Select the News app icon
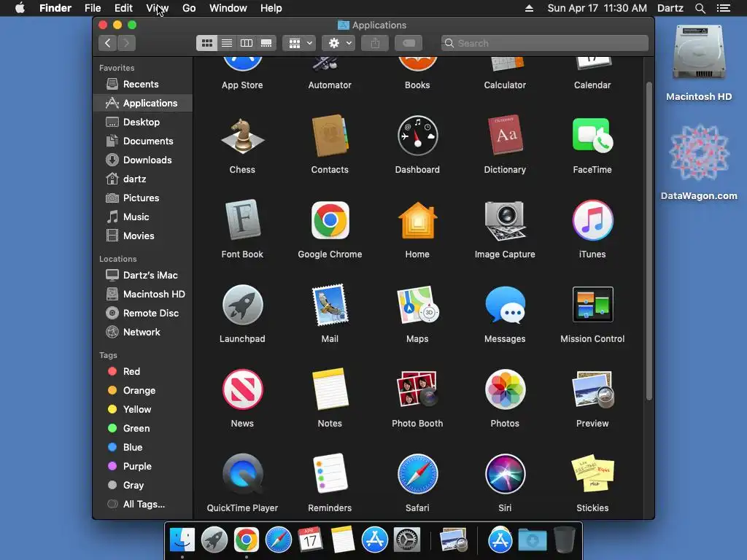Screen dimensions: 747x560 coord(242,389)
